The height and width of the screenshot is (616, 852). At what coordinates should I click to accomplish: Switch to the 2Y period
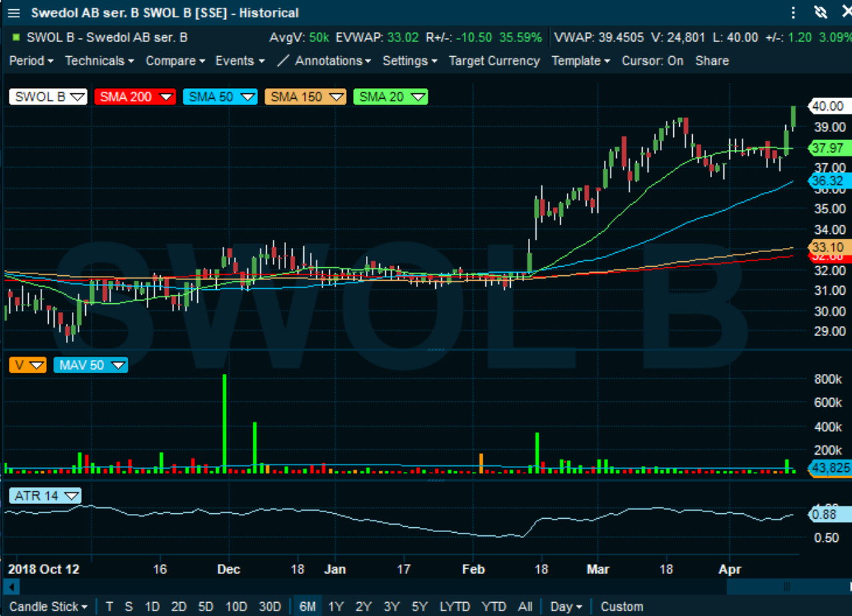pyautogui.click(x=363, y=607)
